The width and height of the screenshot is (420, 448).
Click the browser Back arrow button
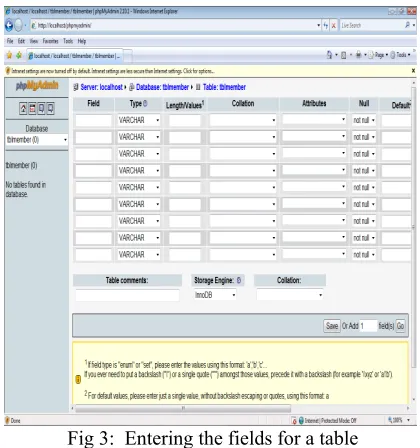9,25
